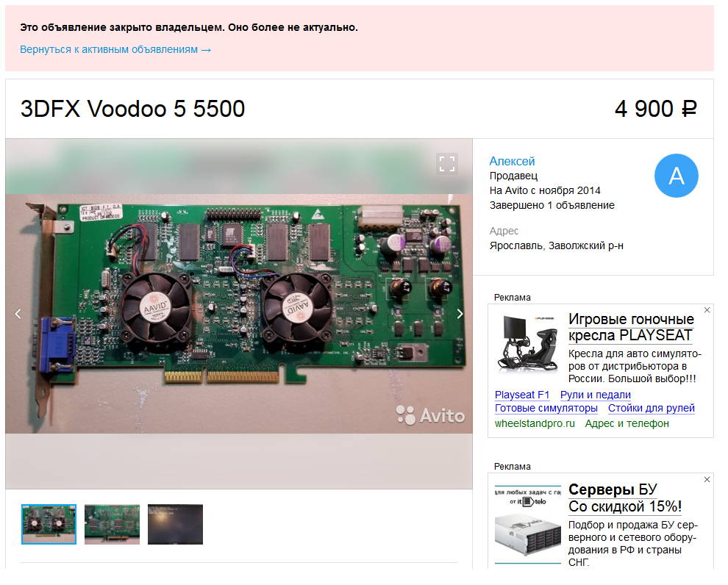
Task: Select second thumbnail of card back
Action: click(112, 524)
